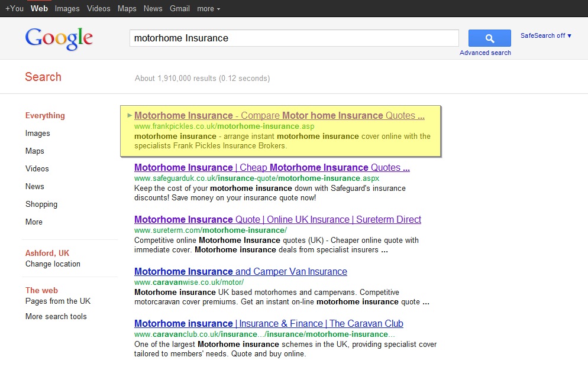The image size is (588, 367).
Task: Click the www.caravanclub.co.uk URL text
Action: (x=264, y=334)
